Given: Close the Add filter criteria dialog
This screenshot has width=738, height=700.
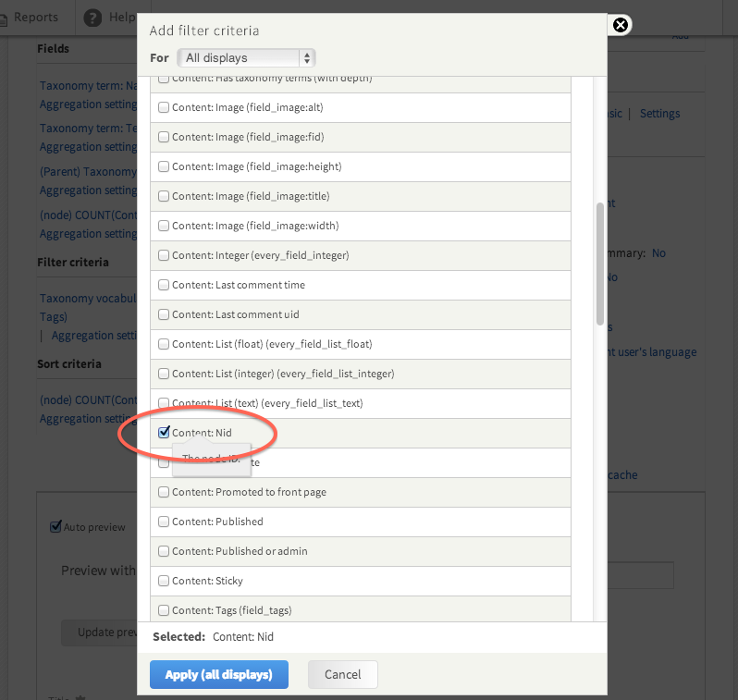Looking at the screenshot, I should tap(621, 25).
